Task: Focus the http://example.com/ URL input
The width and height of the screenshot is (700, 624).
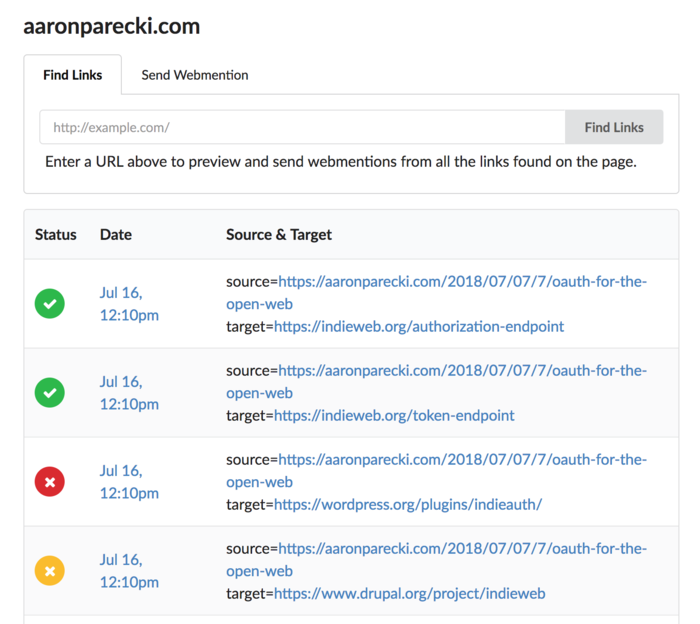Action: coord(302,128)
